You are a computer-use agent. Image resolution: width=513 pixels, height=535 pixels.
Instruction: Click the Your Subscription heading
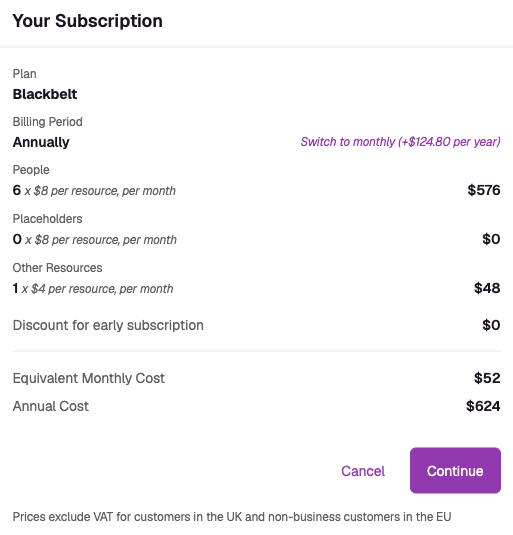pos(88,21)
